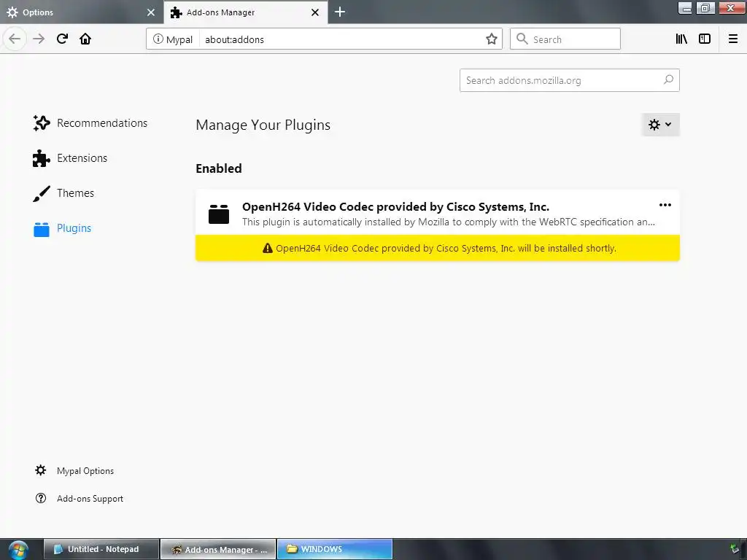Viewport: 747px width, 560px height.
Task: Bookmark this page with the star
Action: click(x=492, y=39)
